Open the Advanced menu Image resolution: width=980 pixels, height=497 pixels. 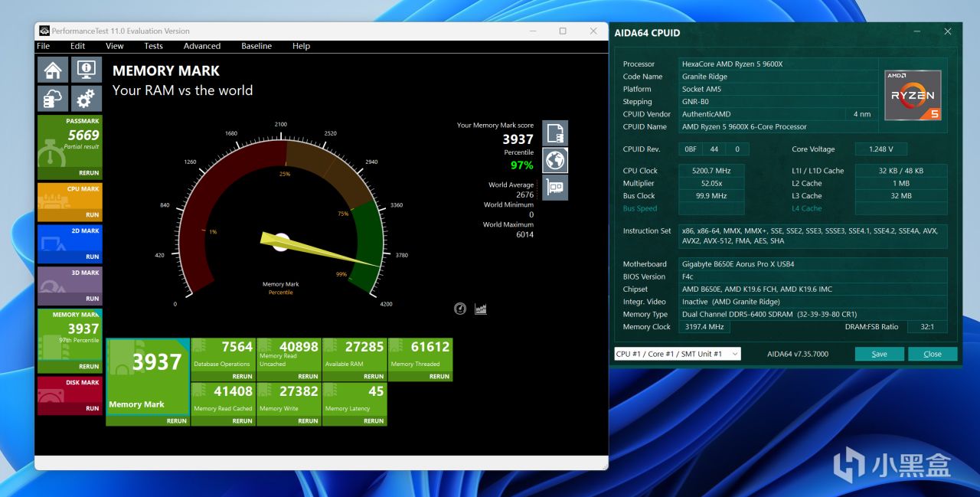coord(202,46)
